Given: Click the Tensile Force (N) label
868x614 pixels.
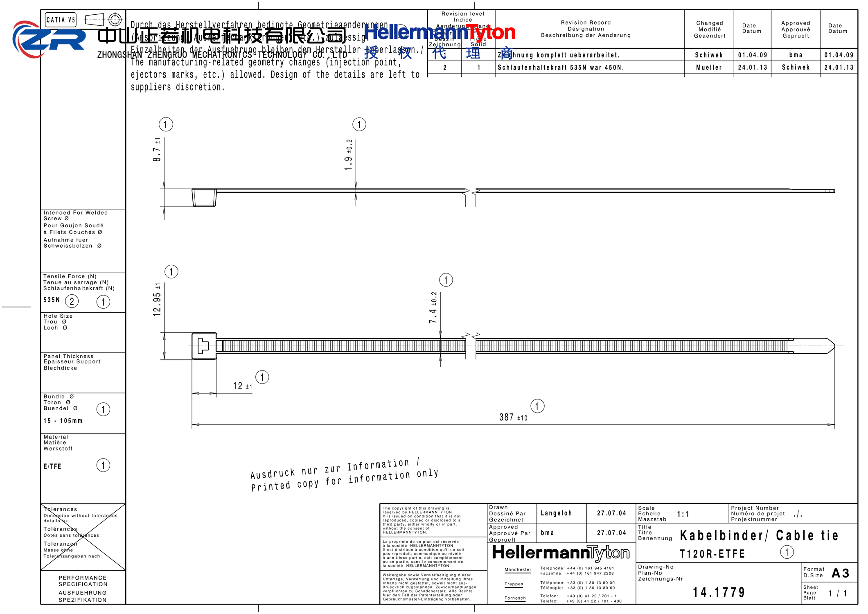Looking at the screenshot, I should pyautogui.click(x=70, y=276).
